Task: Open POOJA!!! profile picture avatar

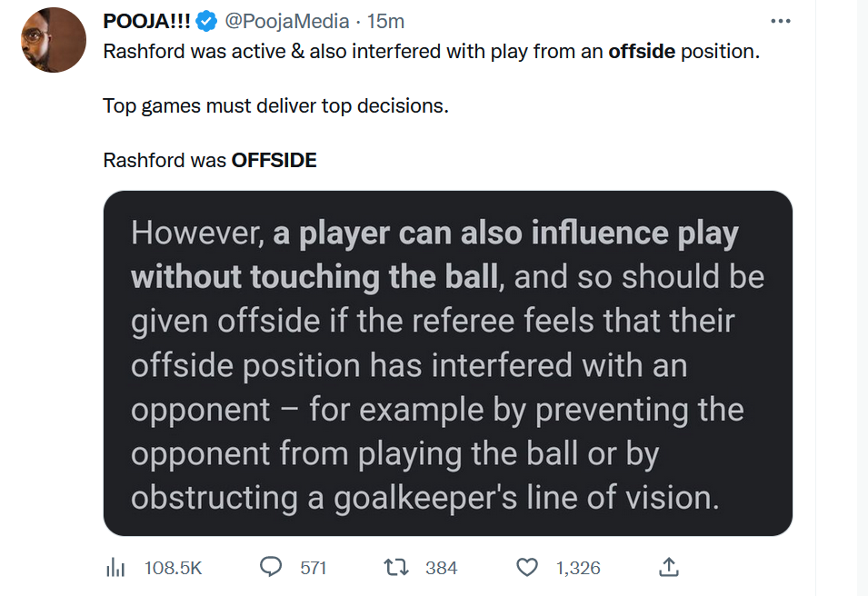Action: 54,40
